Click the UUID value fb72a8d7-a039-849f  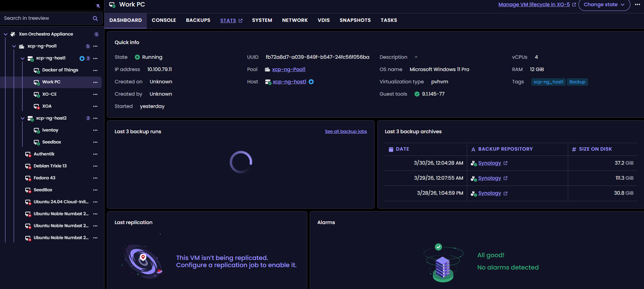pos(318,57)
